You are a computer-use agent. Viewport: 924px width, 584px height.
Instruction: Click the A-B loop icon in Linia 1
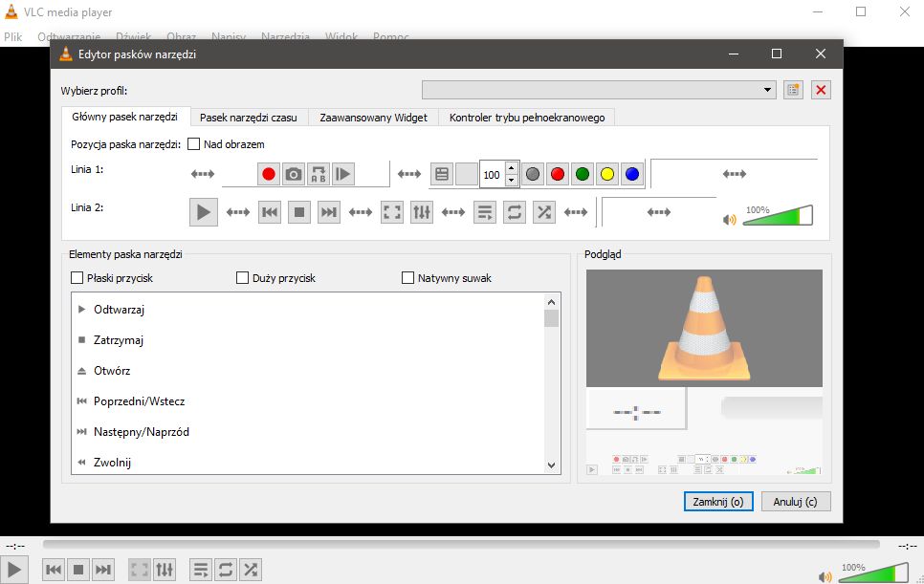click(x=319, y=174)
